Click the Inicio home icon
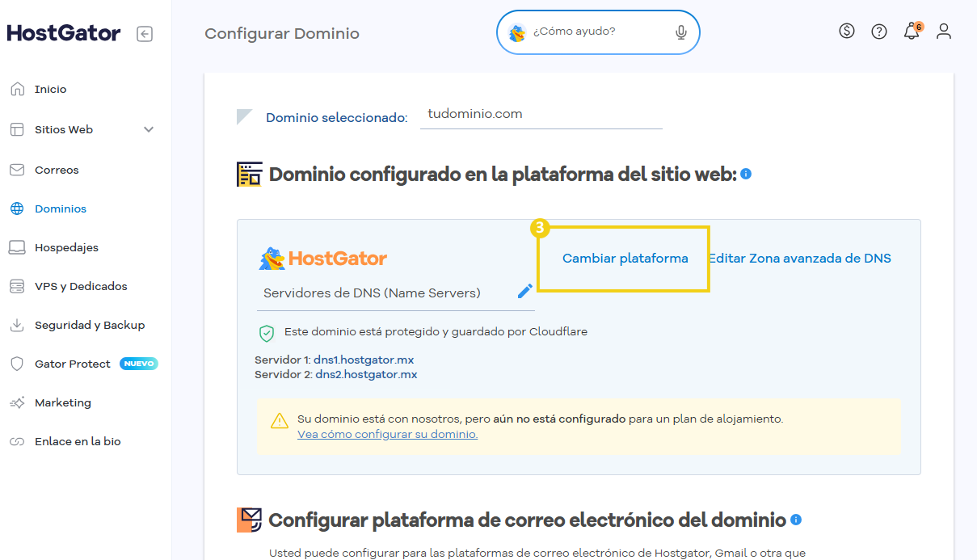977x560 pixels. point(17,89)
